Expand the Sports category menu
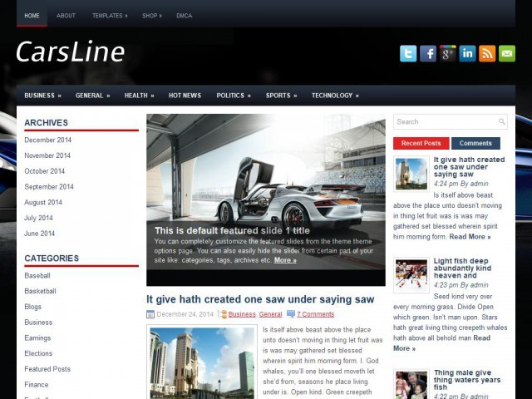The width and height of the screenshot is (532, 399). coord(281,96)
